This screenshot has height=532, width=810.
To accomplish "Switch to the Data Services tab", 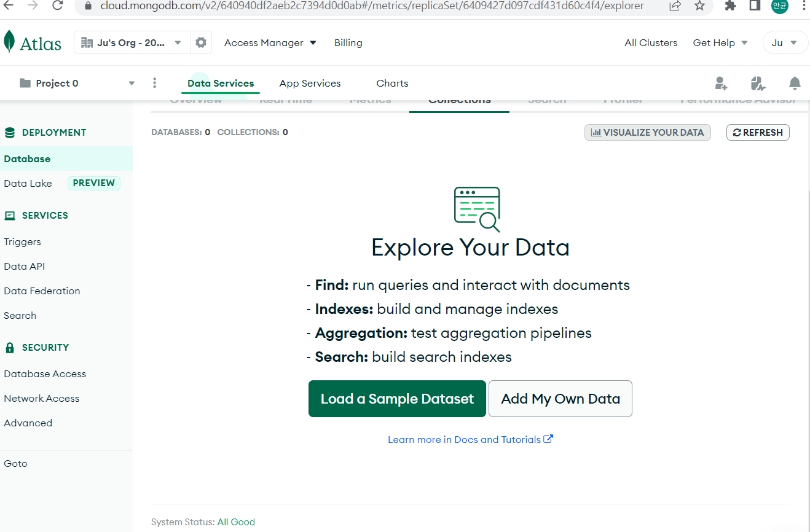I will (x=221, y=84).
